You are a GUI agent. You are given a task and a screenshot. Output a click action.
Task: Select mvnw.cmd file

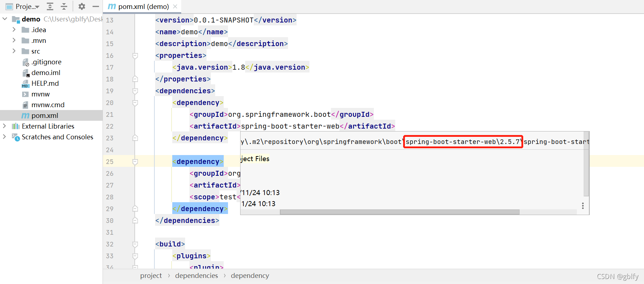coord(48,105)
